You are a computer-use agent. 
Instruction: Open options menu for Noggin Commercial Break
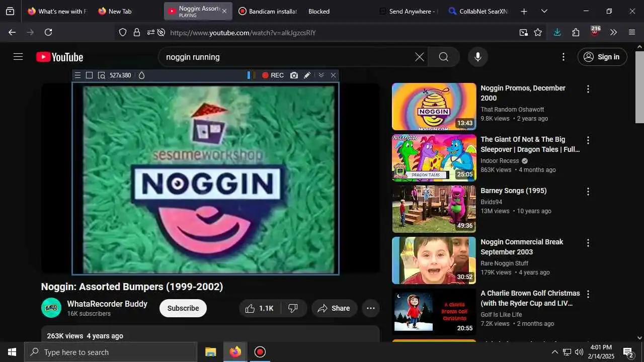click(x=588, y=243)
